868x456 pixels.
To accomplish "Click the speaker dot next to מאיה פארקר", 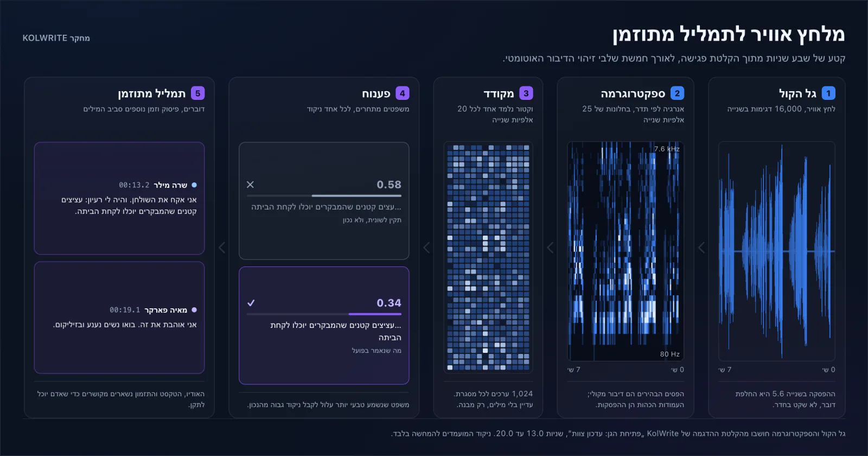I will [194, 310].
